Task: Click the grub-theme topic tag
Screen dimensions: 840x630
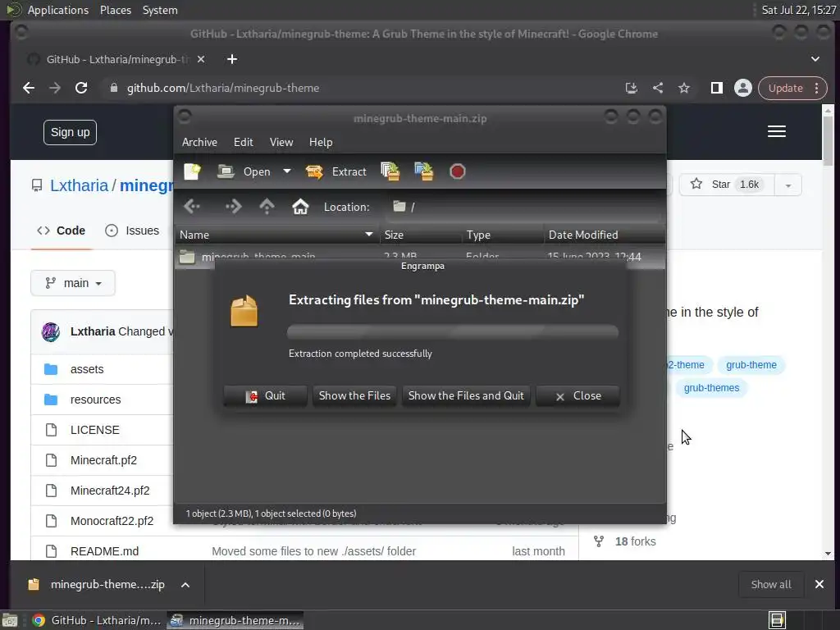Action: (751, 365)
